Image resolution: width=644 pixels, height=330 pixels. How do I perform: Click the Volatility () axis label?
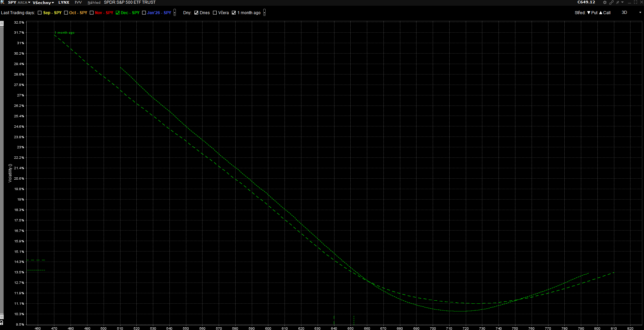tap(10, 173)
